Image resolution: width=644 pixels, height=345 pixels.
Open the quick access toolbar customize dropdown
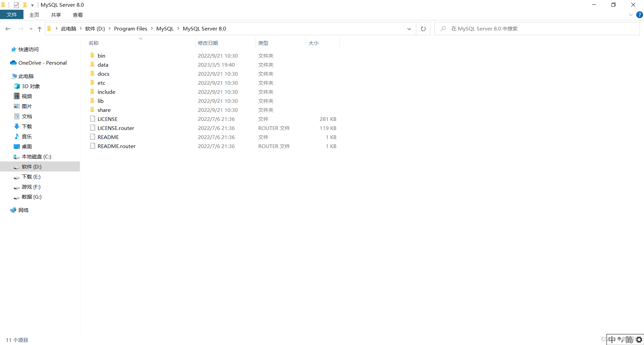[32, 5]
